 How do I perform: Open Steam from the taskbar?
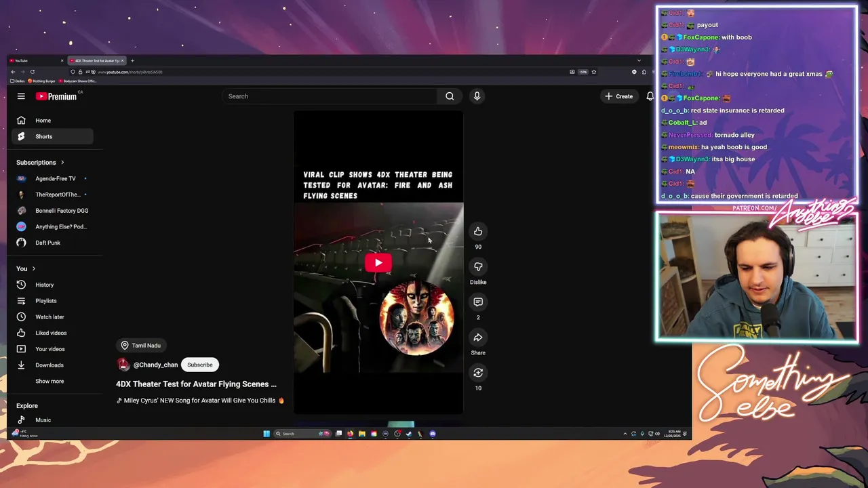tap(409, 434)
